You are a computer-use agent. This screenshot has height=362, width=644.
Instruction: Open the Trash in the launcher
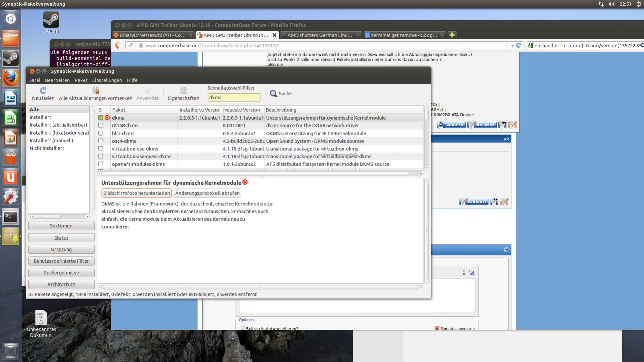[11, 351]
